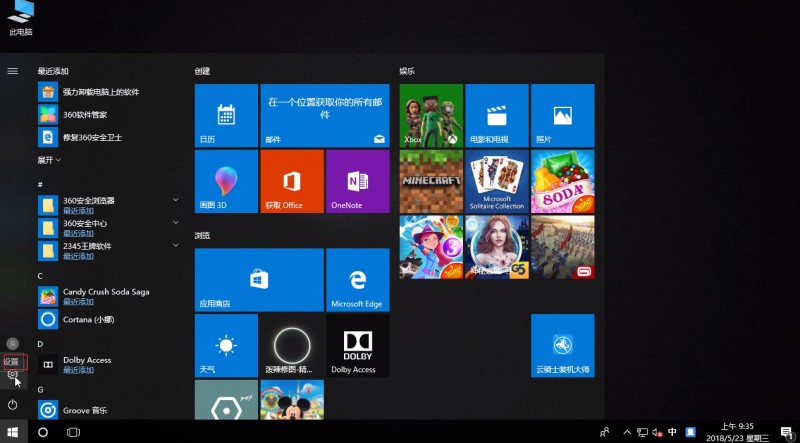Open Settings via the gear icon
The height and width of the screenshot is (443, 800).
[13, 375]
